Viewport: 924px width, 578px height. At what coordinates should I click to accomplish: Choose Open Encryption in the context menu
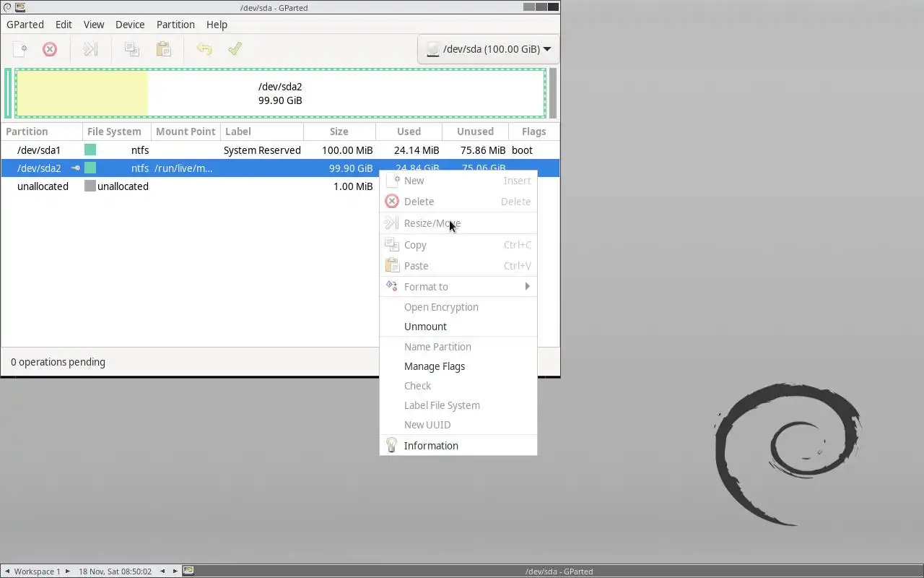pyautogui.click(x=458, y=307)
